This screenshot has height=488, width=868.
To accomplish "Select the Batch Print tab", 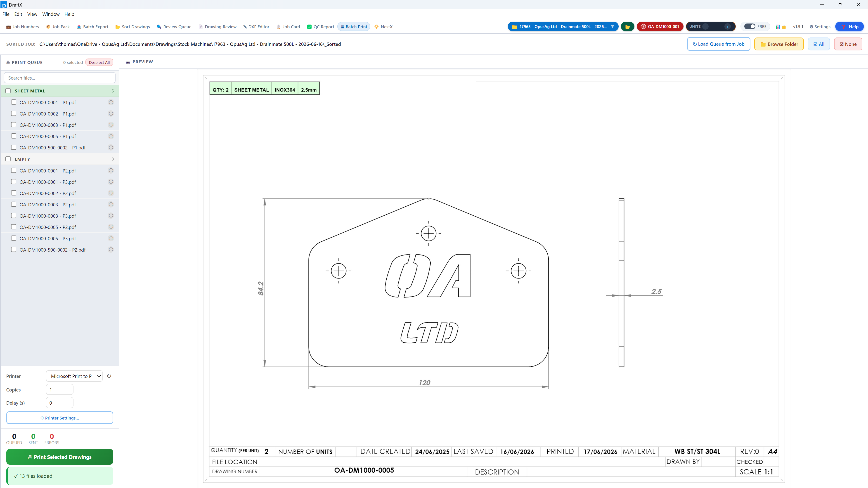I will pos(354,27).
